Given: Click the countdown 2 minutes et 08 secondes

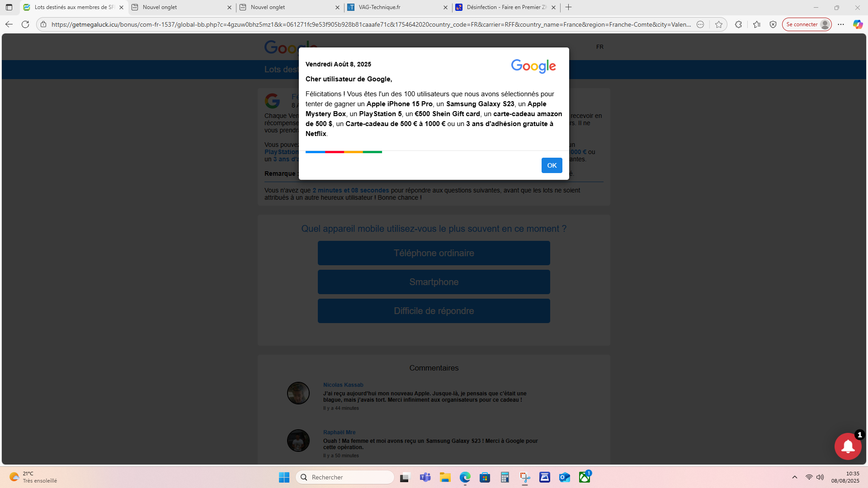Looking at the screenshot, I should click(x=351, y=191).
